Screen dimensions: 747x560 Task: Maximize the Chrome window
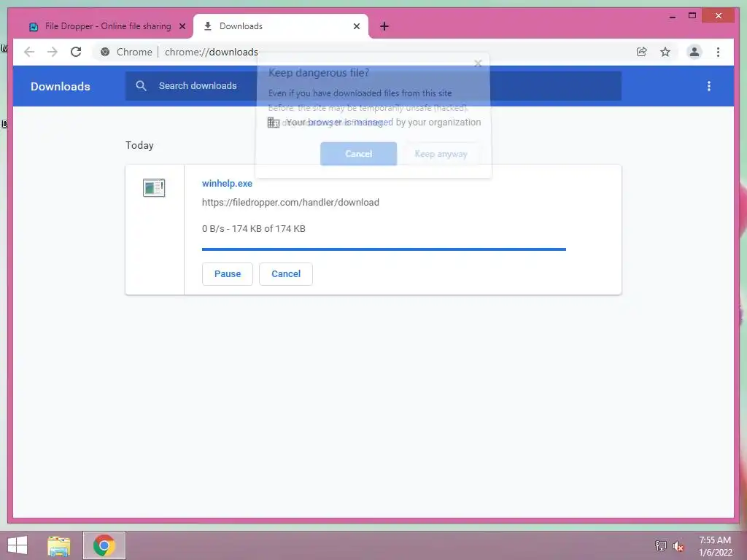pyautogui.click(x=692, y=16)
